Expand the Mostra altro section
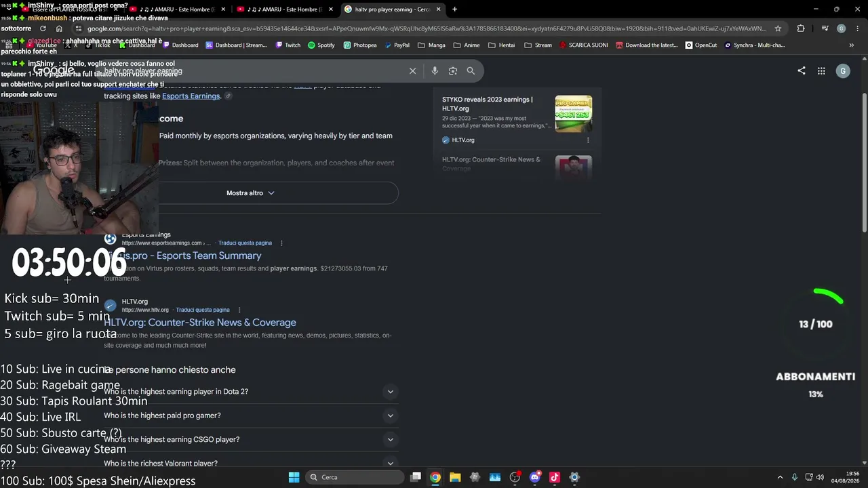Screen dimensions: 868x488 (x=251, y=193)
